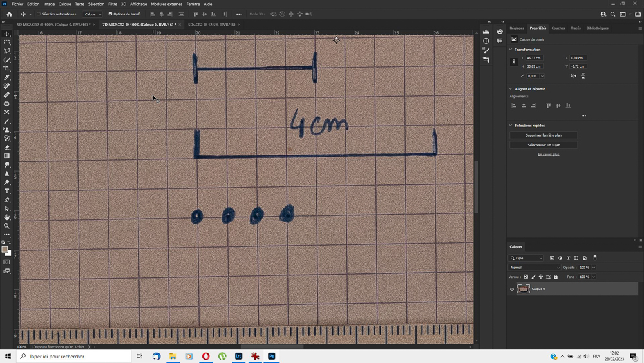The height and width of the screenshot is (363, 644).
Task: Filter layers by adjustment layers icon
Action: tap(560, 258)
